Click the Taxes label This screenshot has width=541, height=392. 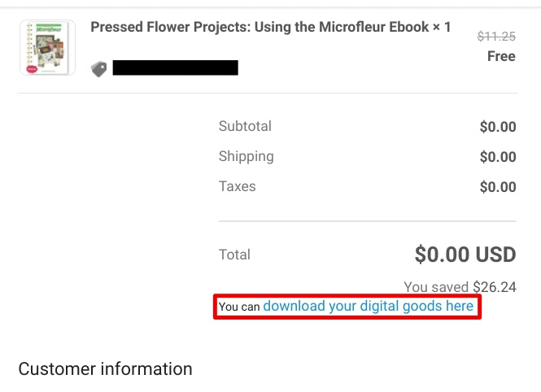pyautogui.click(x=238, y=186)
